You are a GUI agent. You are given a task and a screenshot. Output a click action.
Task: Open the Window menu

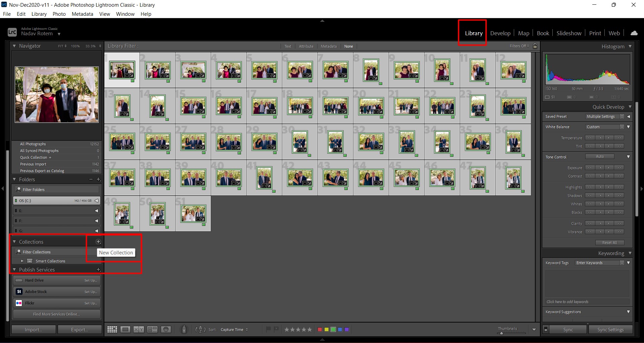click(x=125, y=14)
